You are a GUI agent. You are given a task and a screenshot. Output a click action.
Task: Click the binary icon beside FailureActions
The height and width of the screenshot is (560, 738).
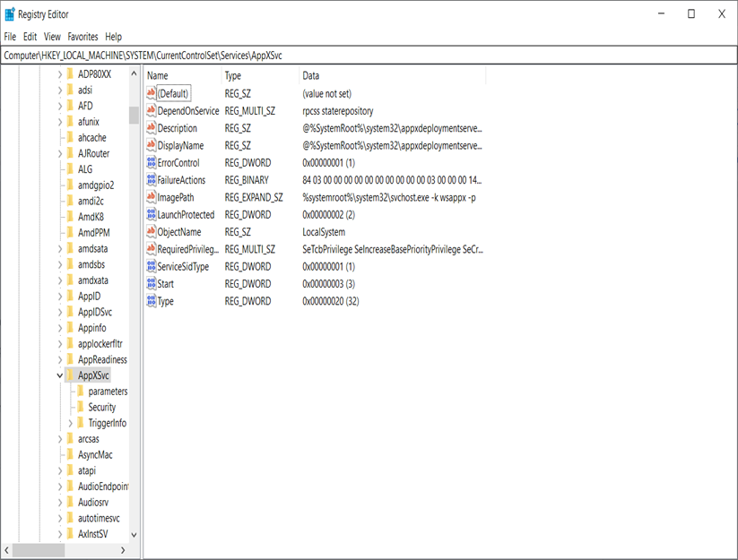coord(151,179)
